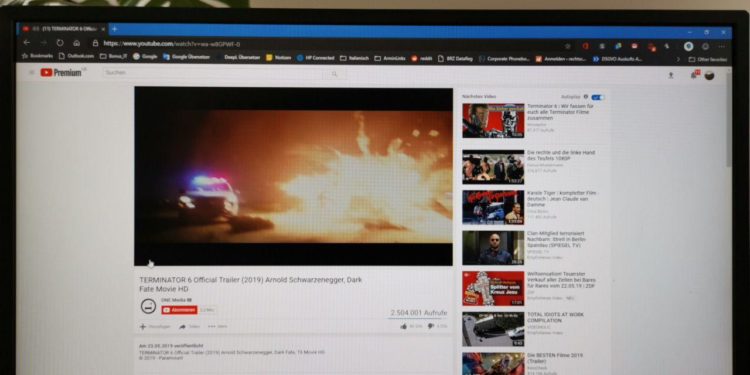750x375 pixels.
Task: Click the smiley feedback icon in toolbar
Action: [x=705, y=46]
